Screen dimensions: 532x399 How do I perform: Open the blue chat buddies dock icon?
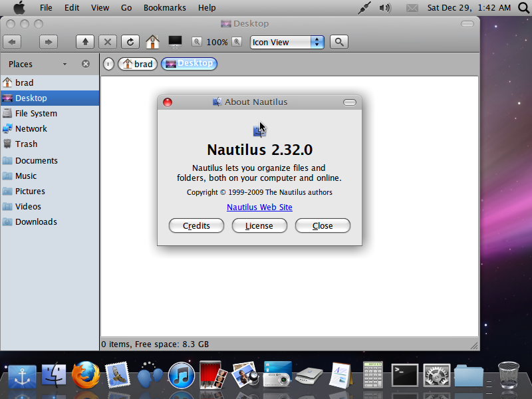[150, 375]
